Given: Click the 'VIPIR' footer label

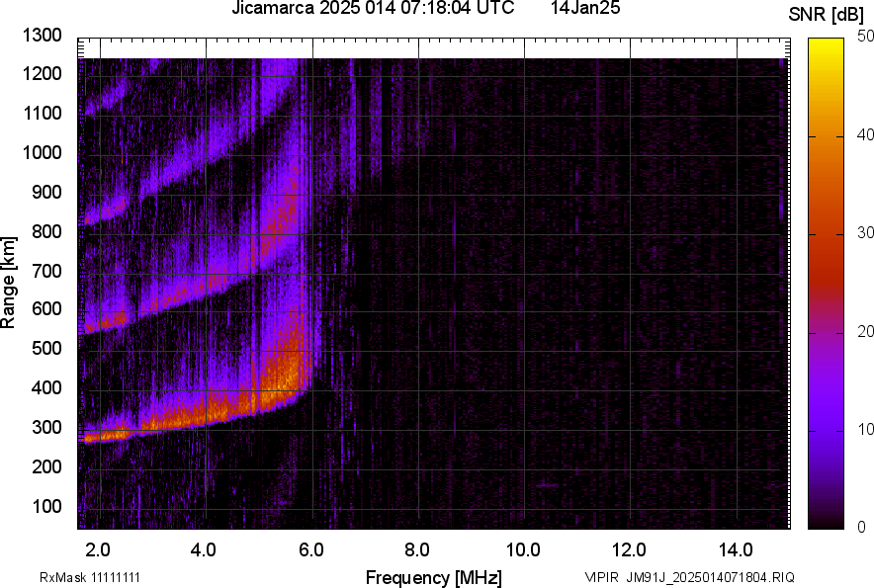Looking at the screenshot, I should click(601, 577).
